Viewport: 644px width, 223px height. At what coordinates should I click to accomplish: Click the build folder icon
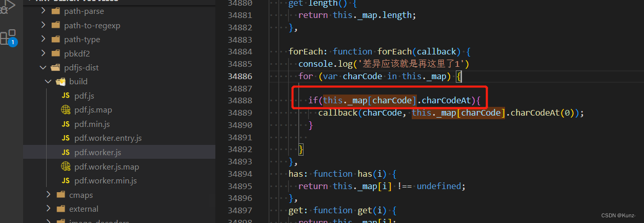(x=61, y=81)
